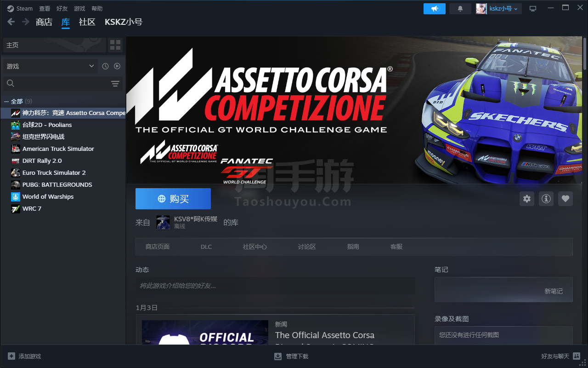Collapse the 全部 (9) category
The height and width of the screenshot is (368, 588).
[18, 101]
